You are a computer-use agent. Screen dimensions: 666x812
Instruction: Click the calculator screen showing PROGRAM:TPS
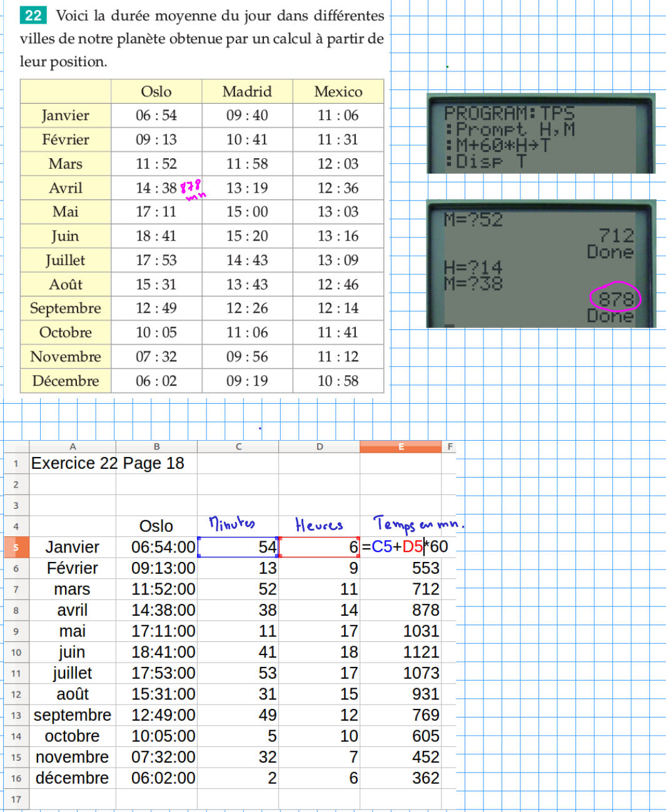(540, 134)
